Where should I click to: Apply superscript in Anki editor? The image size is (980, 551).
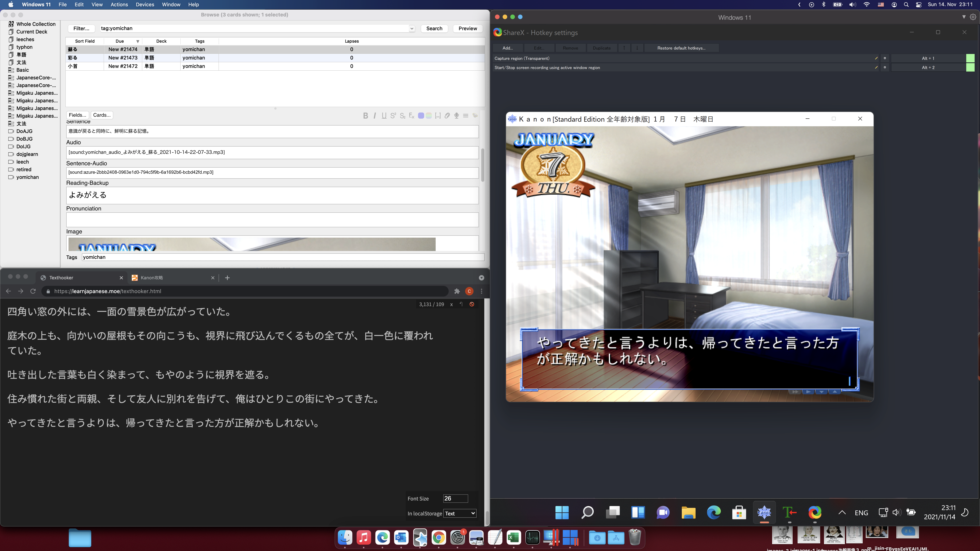393,116
